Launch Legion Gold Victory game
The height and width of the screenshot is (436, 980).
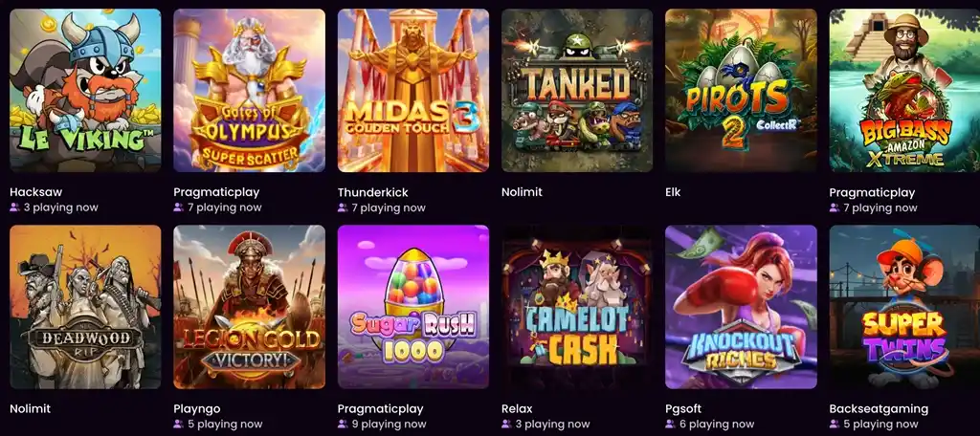tap(250, 307)
